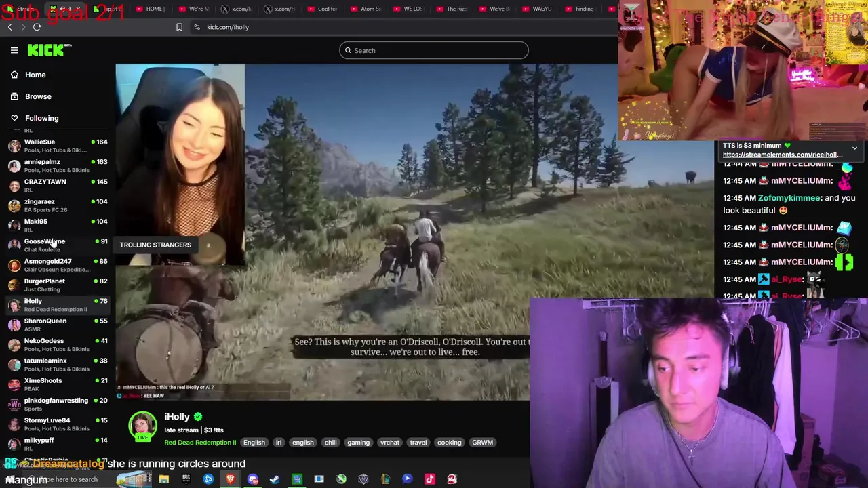Switch to the Atom browser tab
This screenshot has height=488, width=868.
367,9
